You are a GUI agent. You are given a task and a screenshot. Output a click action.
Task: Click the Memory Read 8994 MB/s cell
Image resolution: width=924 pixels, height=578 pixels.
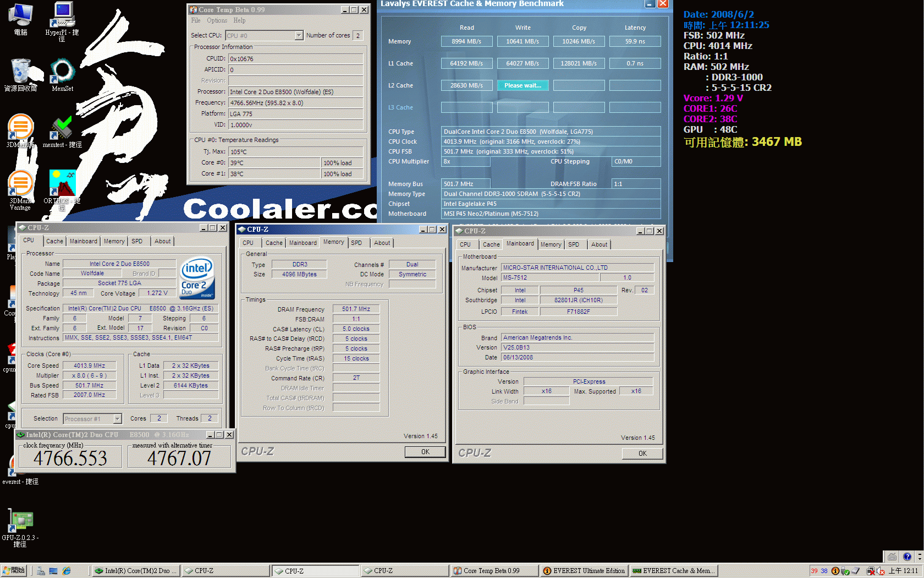pyautogui.click(x=466, y=41)
